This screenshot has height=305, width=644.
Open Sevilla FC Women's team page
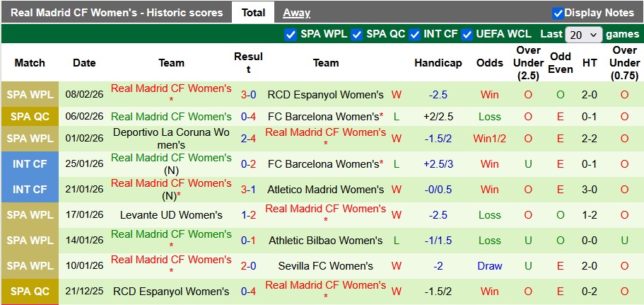click(325, 266)
